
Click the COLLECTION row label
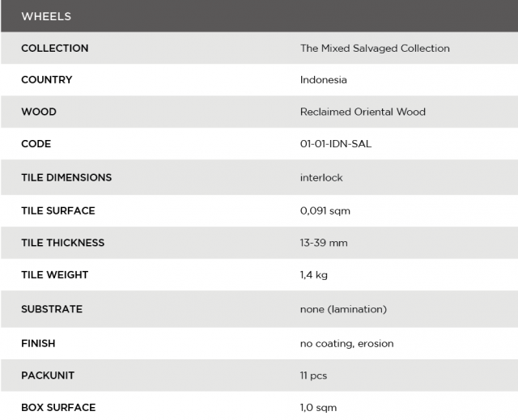[54, 49]
